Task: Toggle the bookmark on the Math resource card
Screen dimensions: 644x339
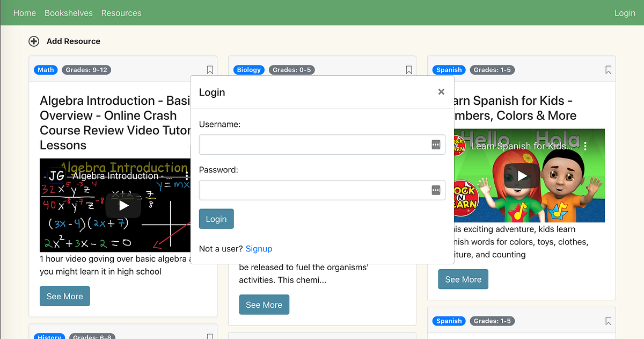Action: (x=210, y=70)
